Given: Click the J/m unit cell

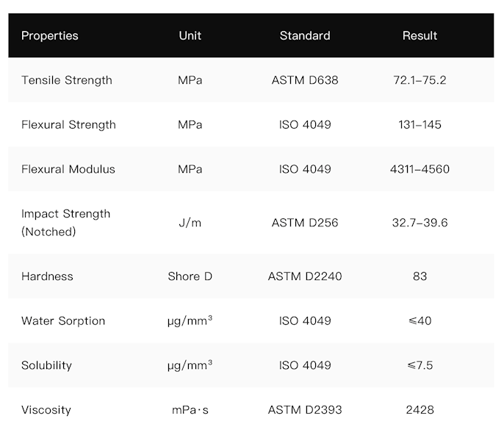Looking at the screenshot, I should (x=190, y=223).
